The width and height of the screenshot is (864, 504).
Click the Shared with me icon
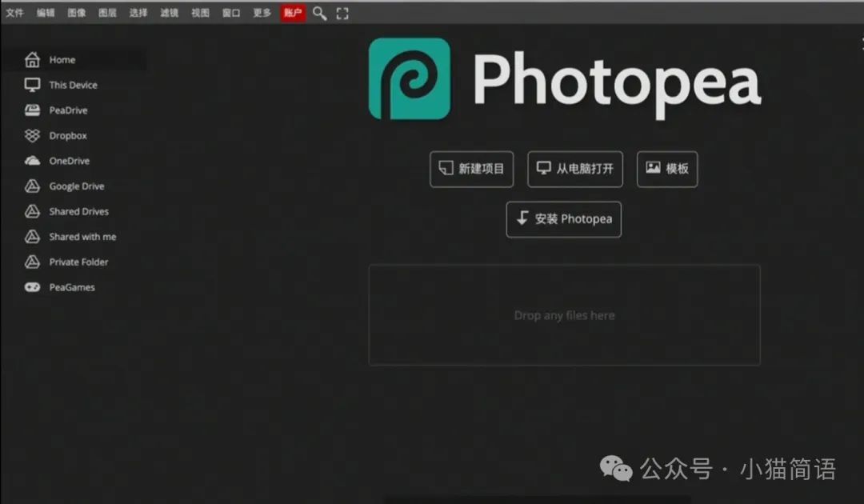tap(33, 237)
